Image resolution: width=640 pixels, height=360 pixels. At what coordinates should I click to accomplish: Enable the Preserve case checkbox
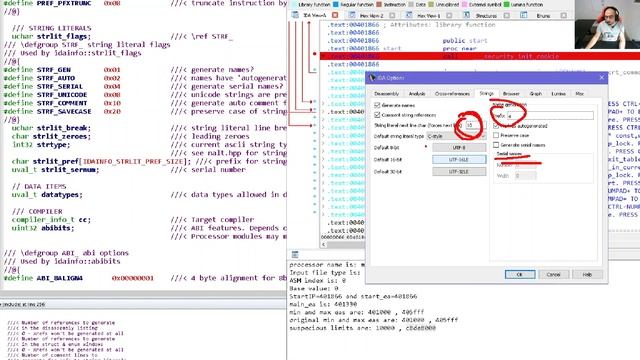pos(496,135)
